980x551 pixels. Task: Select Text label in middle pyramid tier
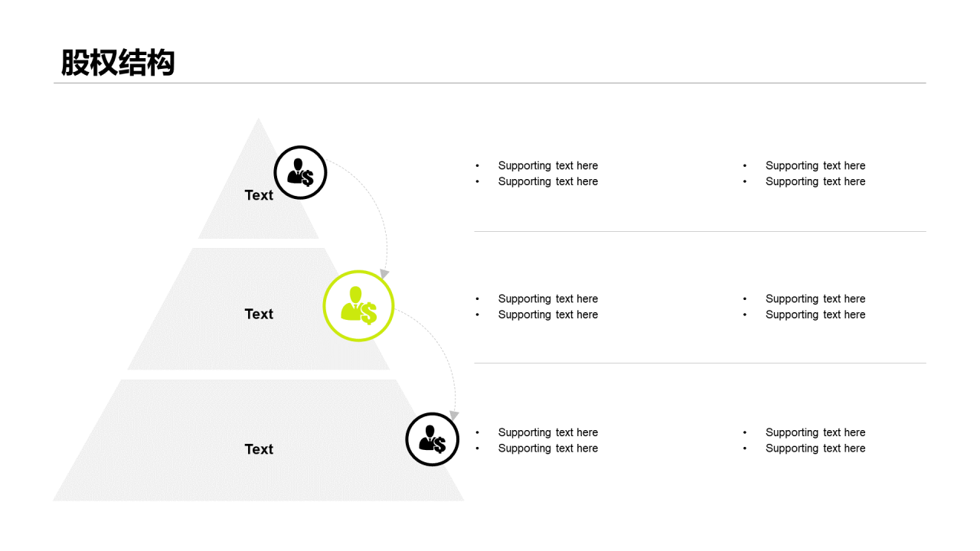259,314
